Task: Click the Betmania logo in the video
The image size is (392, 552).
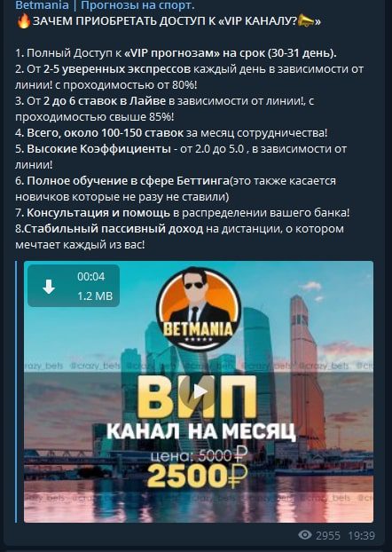Action: (x=199, y=309)
